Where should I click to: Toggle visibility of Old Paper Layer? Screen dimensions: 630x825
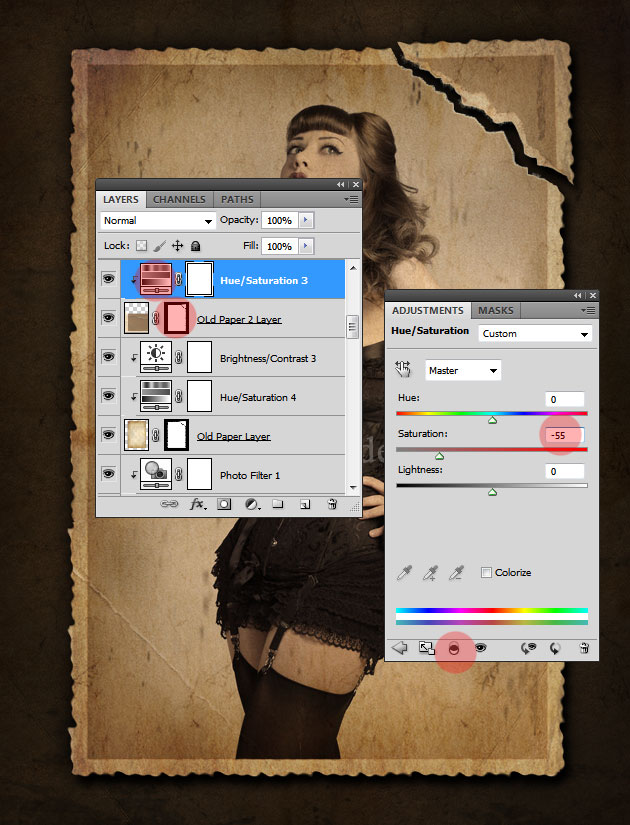tap(108, 435)
